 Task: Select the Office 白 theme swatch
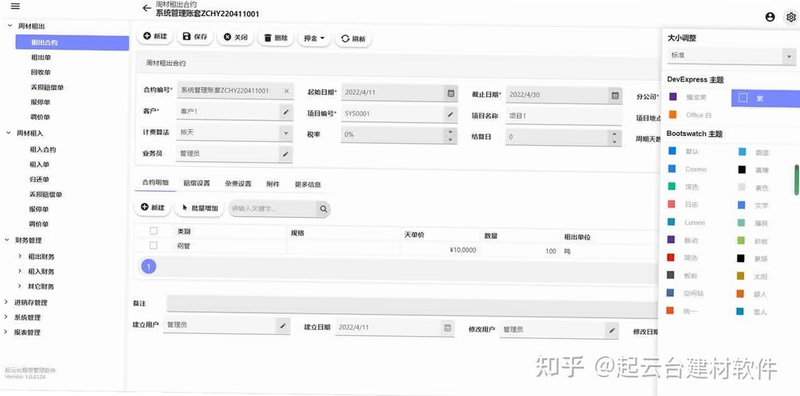pos(672,115)
